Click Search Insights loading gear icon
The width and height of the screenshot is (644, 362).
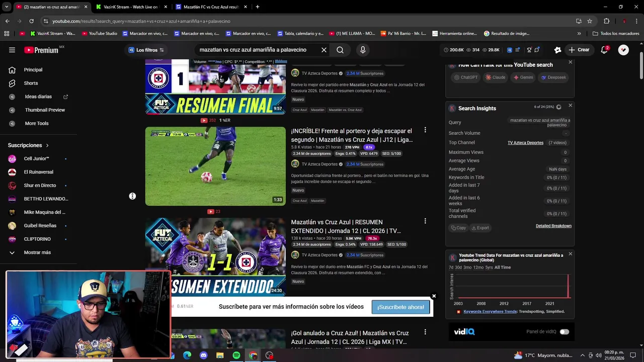(558, 107)
